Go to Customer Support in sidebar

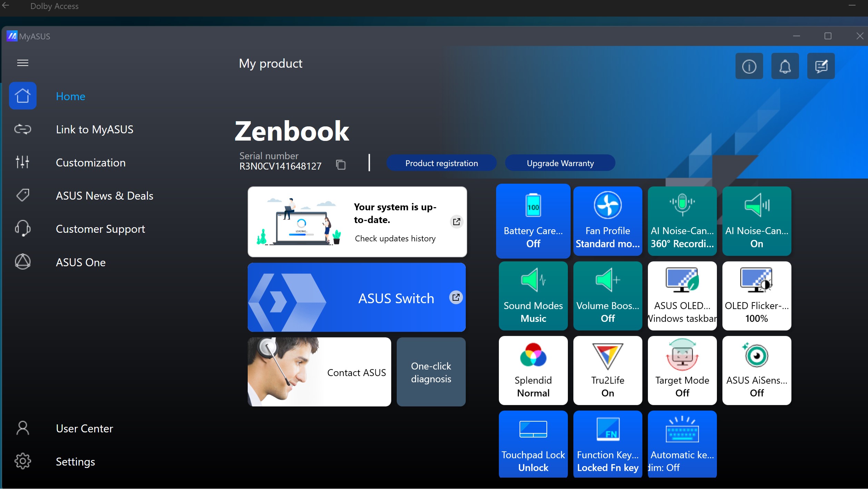100,229
